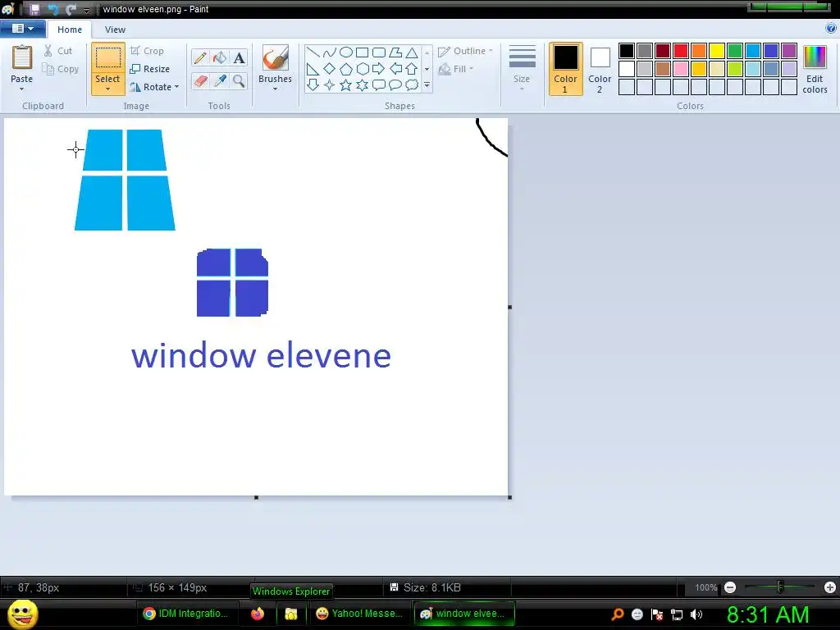The height and width of the screenshot is (630, 840).
Task: Click the Undo arrow in title bar
Action: tap(53, 9)
